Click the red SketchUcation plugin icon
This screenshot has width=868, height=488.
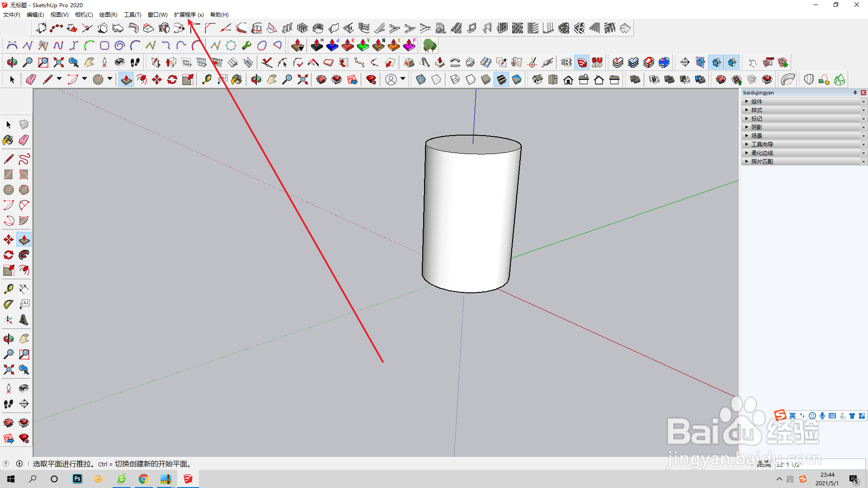582,62
